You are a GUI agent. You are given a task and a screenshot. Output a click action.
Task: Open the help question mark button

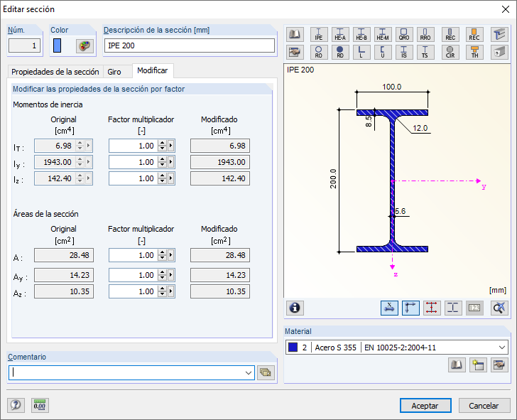(16, 405)
